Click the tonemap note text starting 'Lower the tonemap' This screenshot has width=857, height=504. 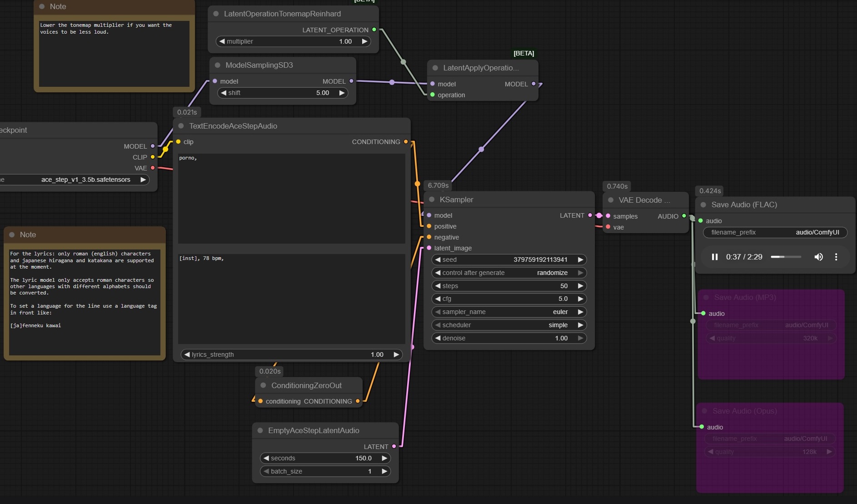tap(106, 28)
